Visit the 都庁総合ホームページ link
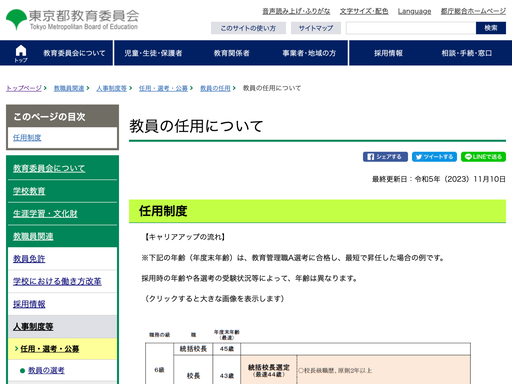This screenshot has height=384, width=512. pyautogui.click(x=473, y=11)
